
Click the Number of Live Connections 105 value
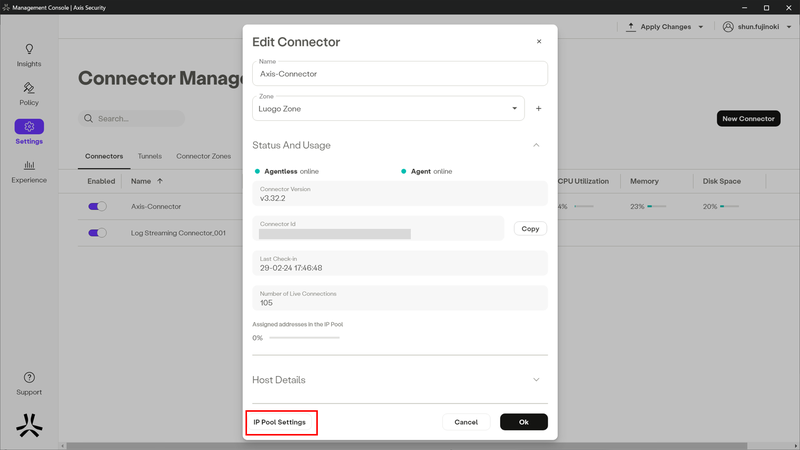tap(266, 303)
